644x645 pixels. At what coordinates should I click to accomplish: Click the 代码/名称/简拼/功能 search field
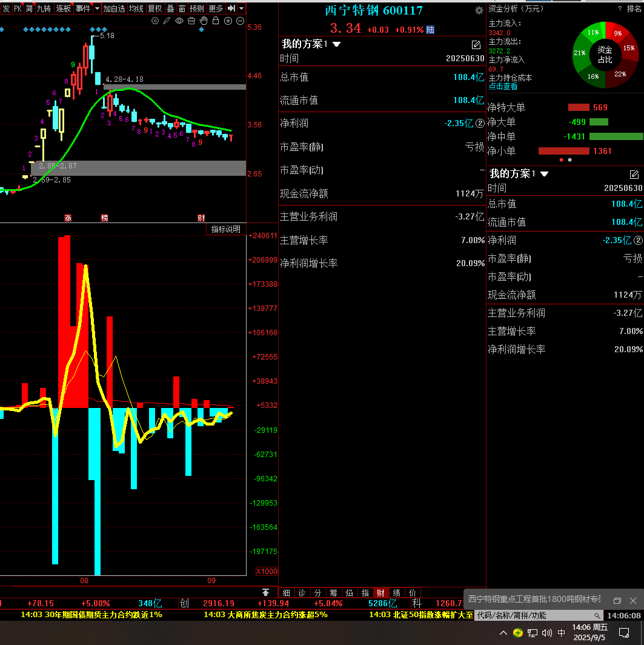539,615
